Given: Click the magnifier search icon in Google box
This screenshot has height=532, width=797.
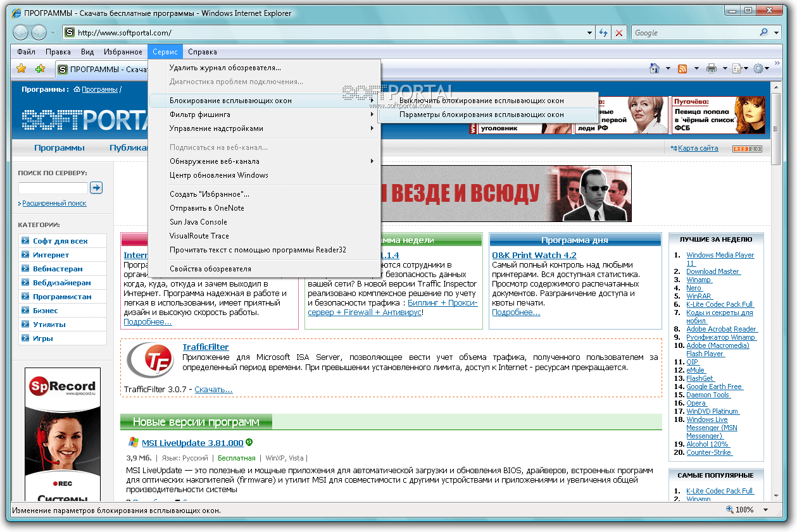Looking at the screenshot, I should click(764, 32).
